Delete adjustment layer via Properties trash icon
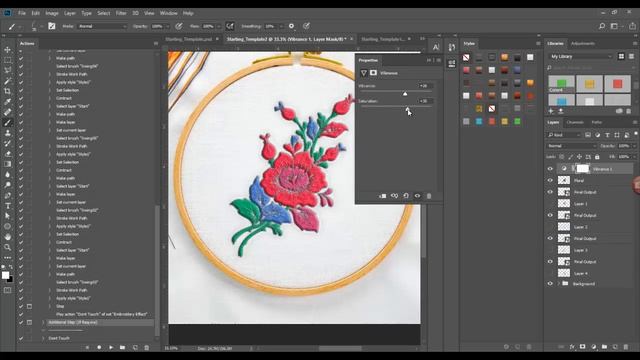This screenshot has height=360, width=640. click(x=429, y=196)
